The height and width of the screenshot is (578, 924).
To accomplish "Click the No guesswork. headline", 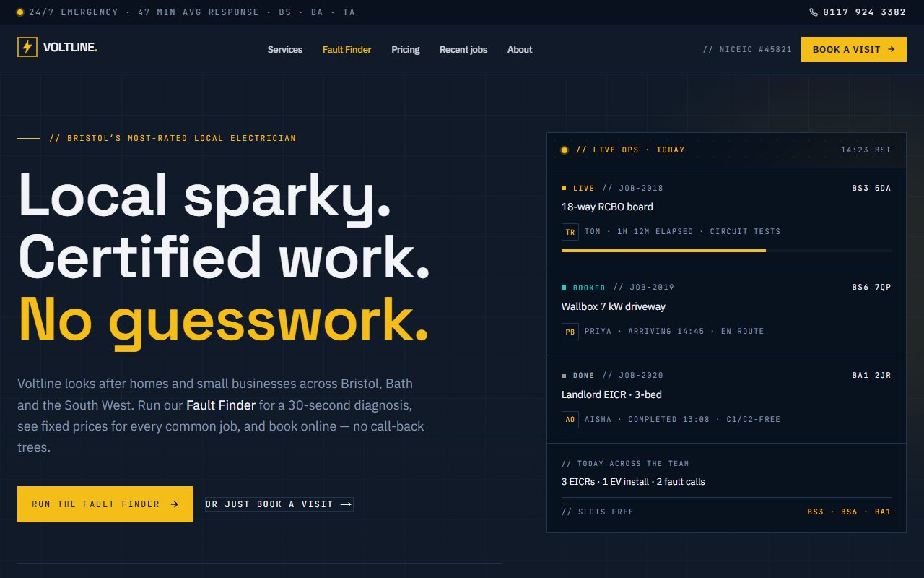I will (223, 319).
